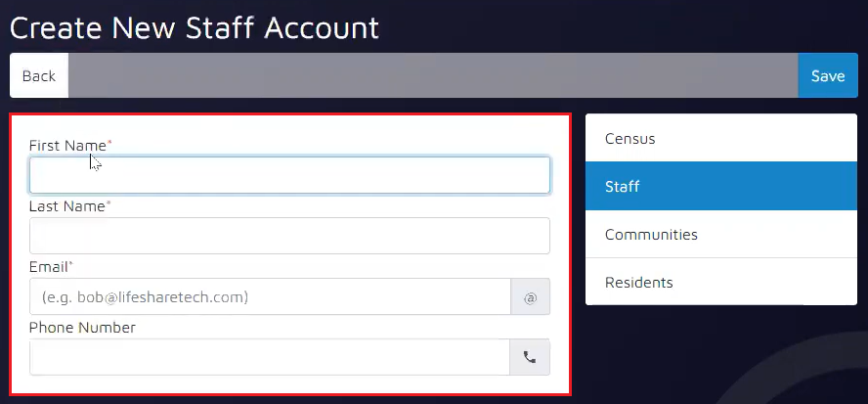Image resolution: width=868 pixels, height=404 pixels.
Task: Select the Phone Number input box
Action: tap(270, 357)
